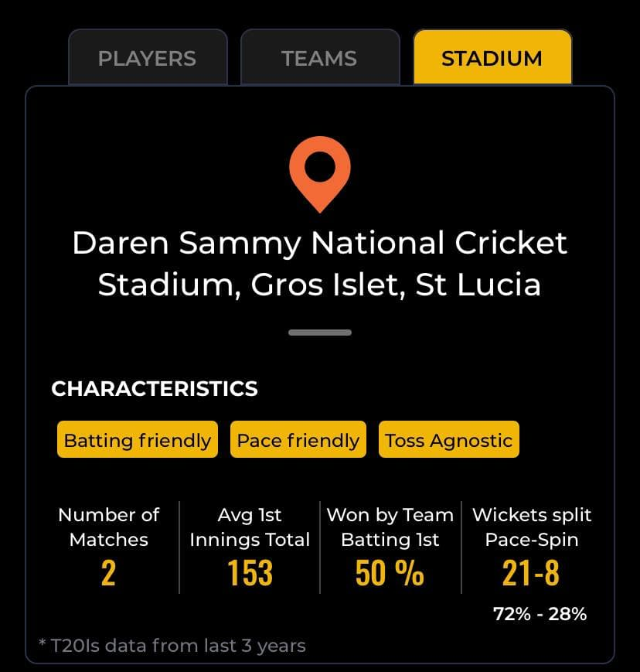This screenshot has height=672, width=640.
Task: Open the TEAMS tab
Action: (x=320, y=57)
